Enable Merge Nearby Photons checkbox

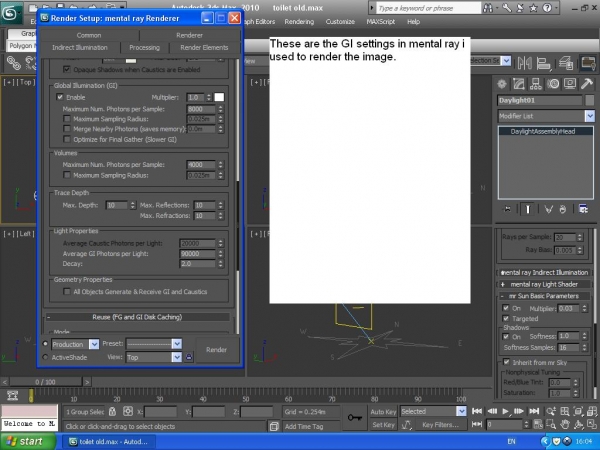[x=67, y=129]
